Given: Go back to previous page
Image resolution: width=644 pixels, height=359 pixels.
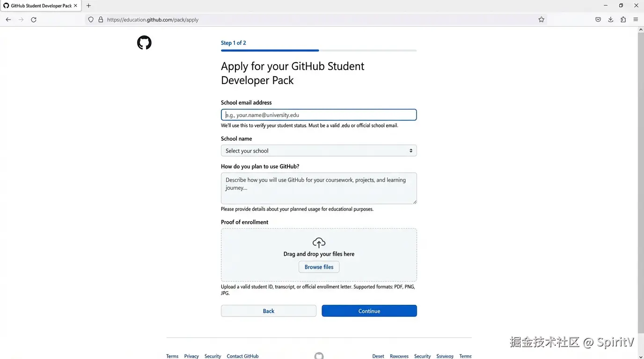Looking at the screenshot, I should [8, 20].
